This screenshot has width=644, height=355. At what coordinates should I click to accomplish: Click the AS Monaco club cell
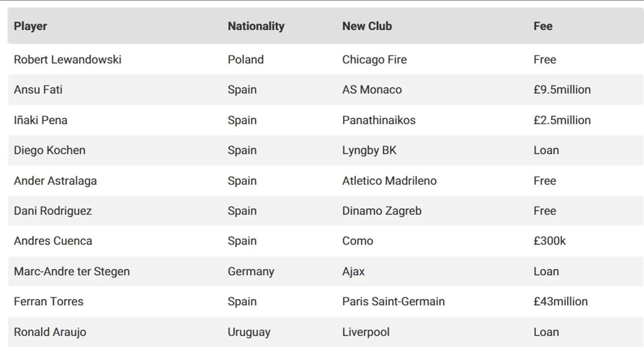(372, 89)
